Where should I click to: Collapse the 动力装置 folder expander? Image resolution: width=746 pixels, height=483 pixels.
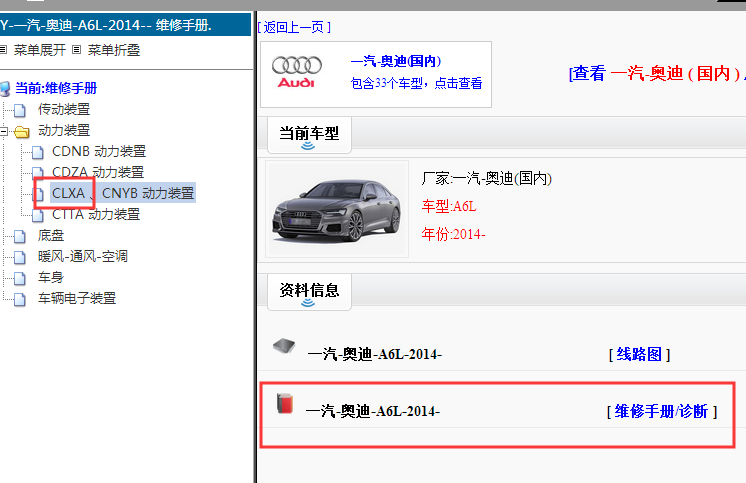tap(4, 131)
